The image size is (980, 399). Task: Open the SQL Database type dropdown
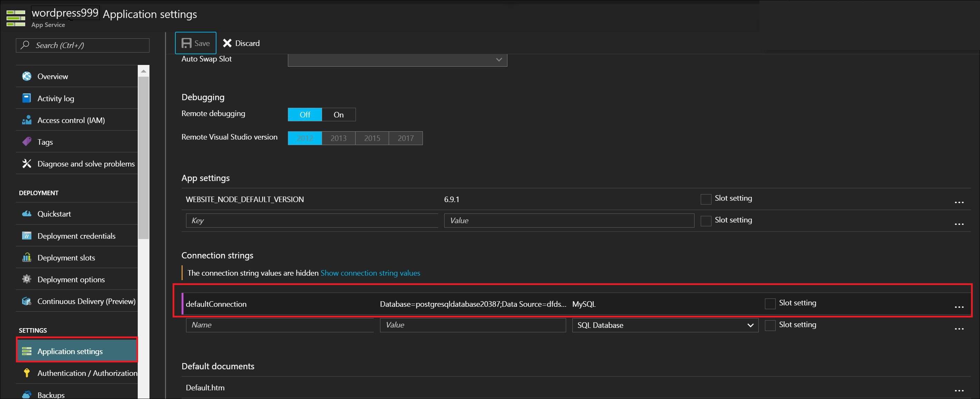pyautogui.click(x=664, y=325)
